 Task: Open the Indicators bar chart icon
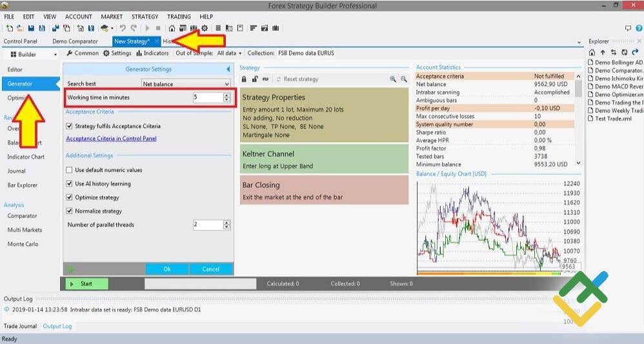pos(139,54)
